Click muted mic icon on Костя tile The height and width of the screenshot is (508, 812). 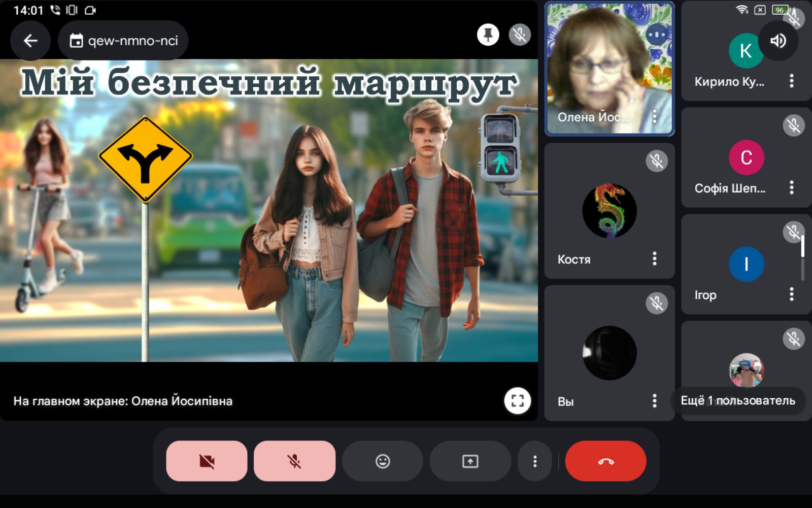[x=657, y=161]
